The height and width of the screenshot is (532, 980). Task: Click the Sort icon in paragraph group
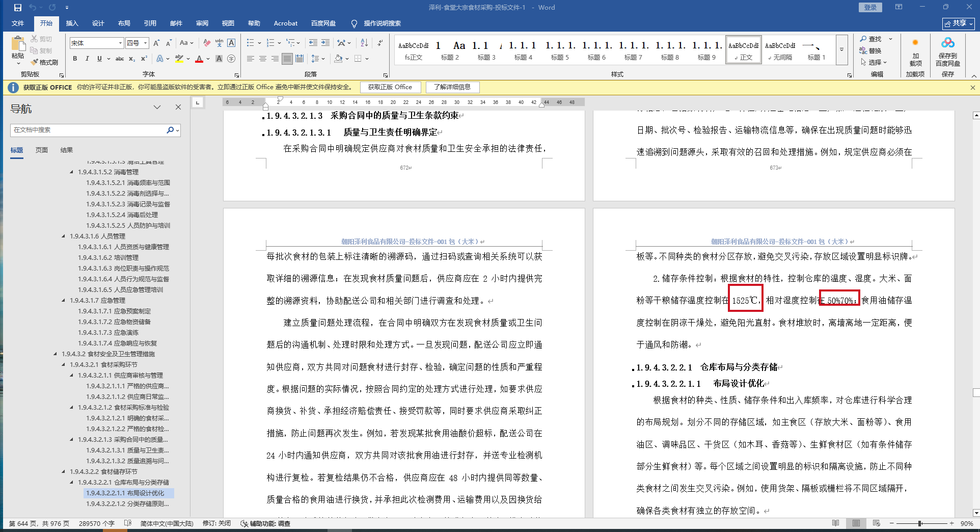pos(364,43)
